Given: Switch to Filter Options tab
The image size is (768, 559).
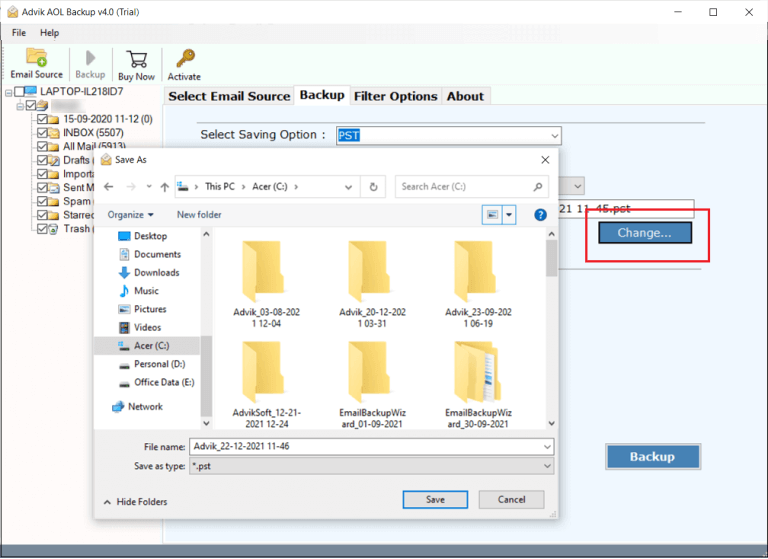Looking at the screenshot, I should (x=395, y=96).
